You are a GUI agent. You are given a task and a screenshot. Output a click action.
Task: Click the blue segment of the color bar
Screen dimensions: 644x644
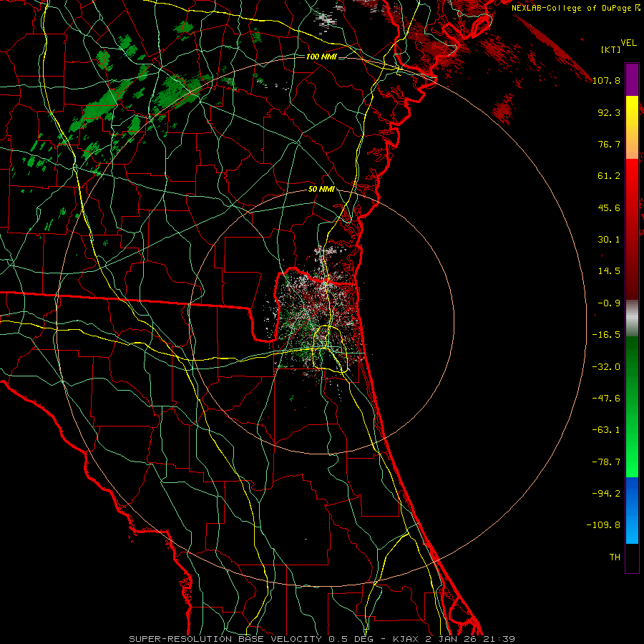click(632, 510)
